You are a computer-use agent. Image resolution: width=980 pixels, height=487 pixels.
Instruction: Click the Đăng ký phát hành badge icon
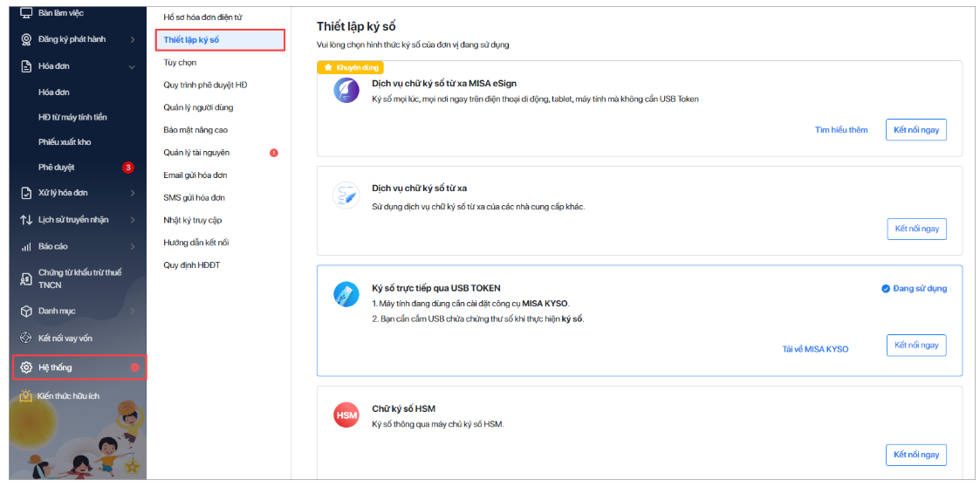coord(26,39)
